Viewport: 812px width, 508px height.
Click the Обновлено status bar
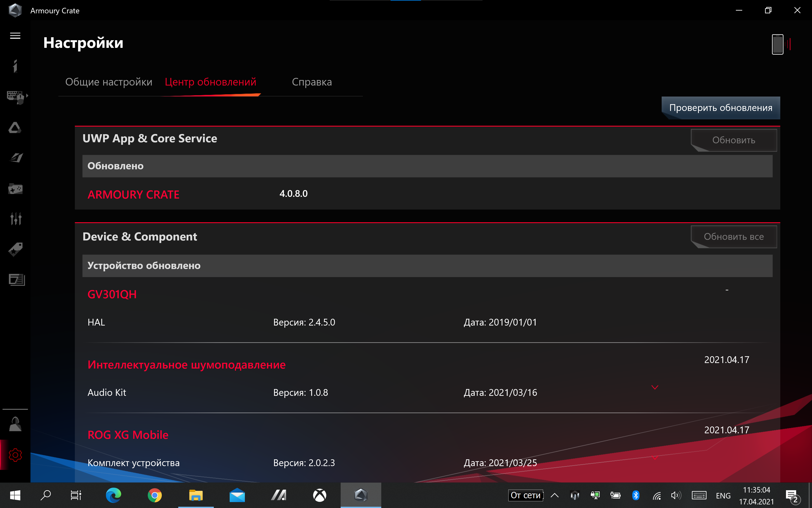tap(427, 166)
